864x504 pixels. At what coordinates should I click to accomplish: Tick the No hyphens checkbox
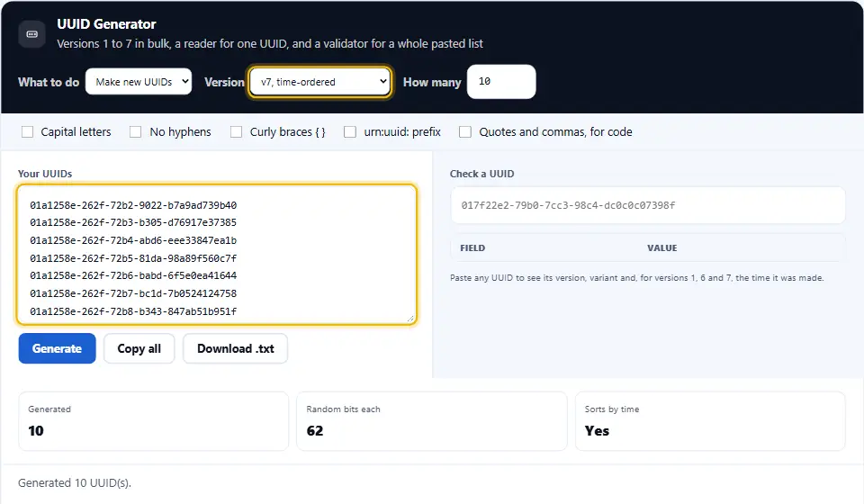click(x=136, y=132)
